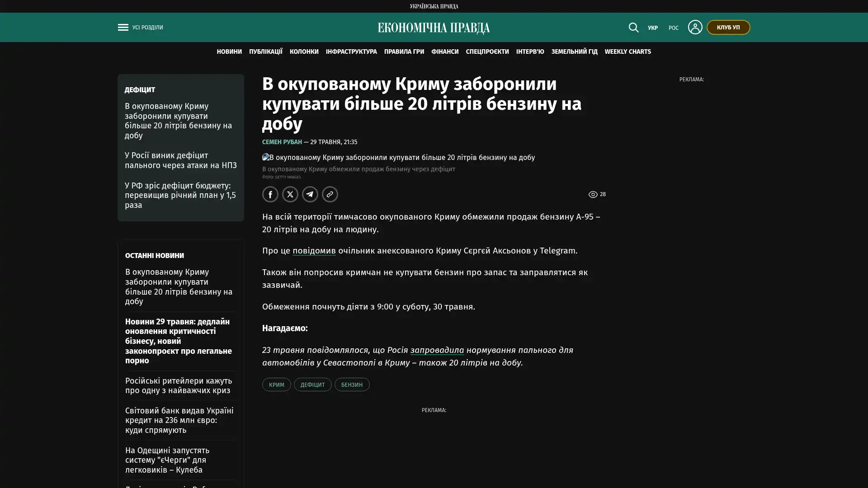868x488 pixels.
Task: Open the hamburger menu for all sections
Action: [x=123, y=28]
